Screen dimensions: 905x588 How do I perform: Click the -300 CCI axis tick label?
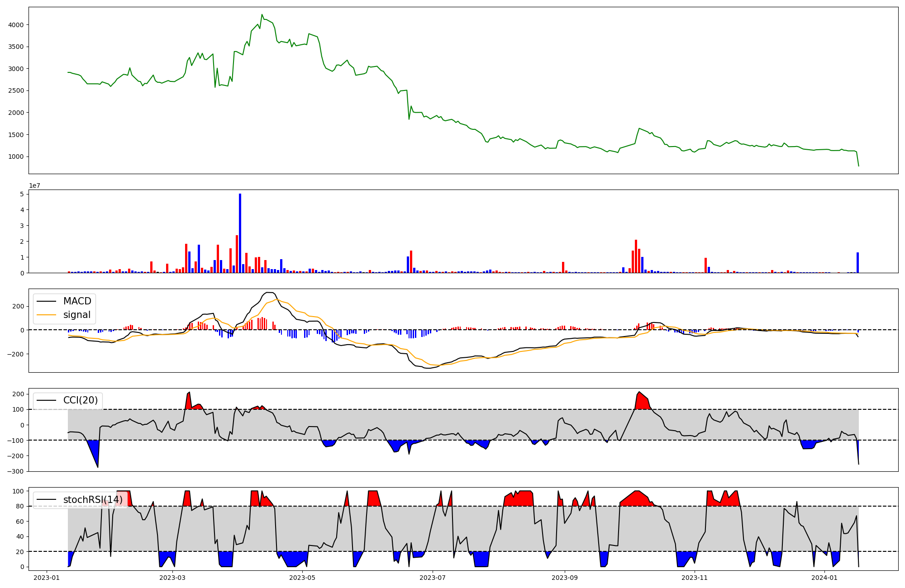15,471
